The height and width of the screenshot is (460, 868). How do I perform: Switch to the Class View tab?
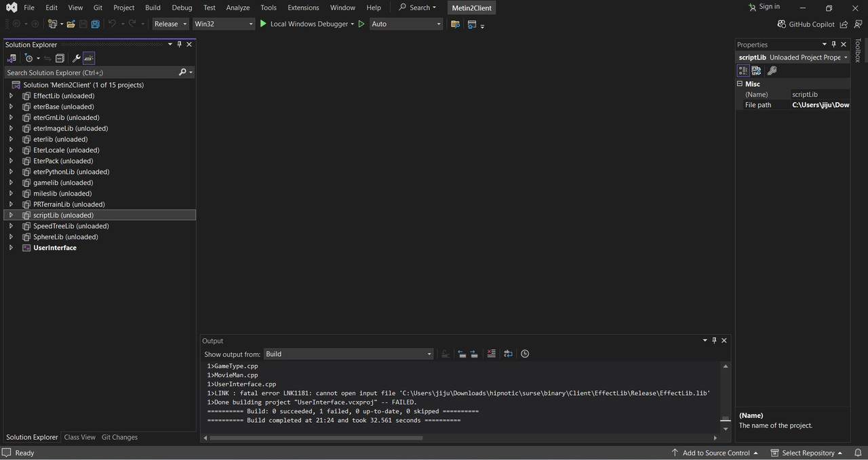79,437
